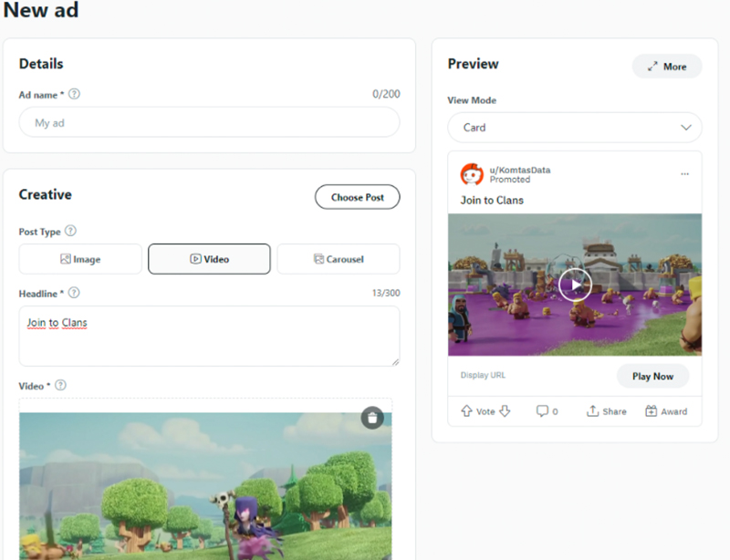Viewport: 730px width, 560px height.
Task: Select the Image post type
Action: click(80, 259)
